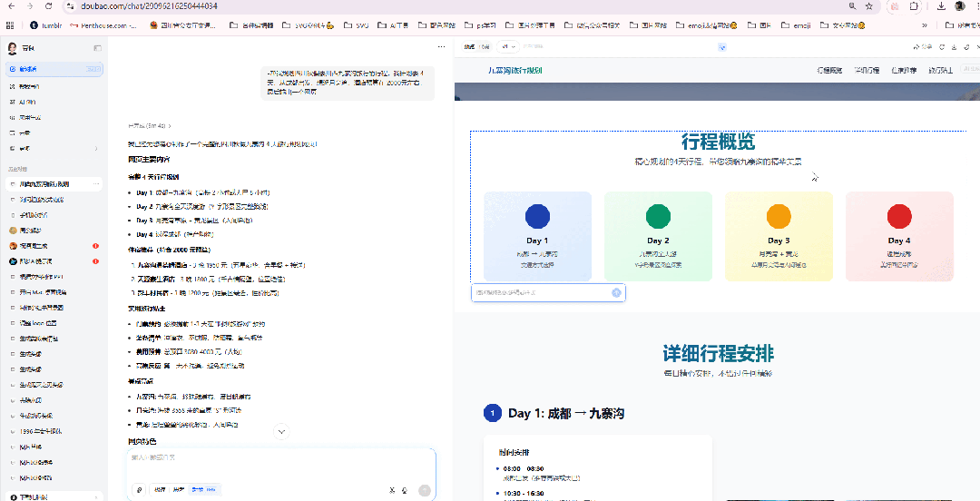The width and height of the screenshot is (980, 501).
Task: Open Chrome downloads arrow in toolbar
Action: tap(941, 5)
